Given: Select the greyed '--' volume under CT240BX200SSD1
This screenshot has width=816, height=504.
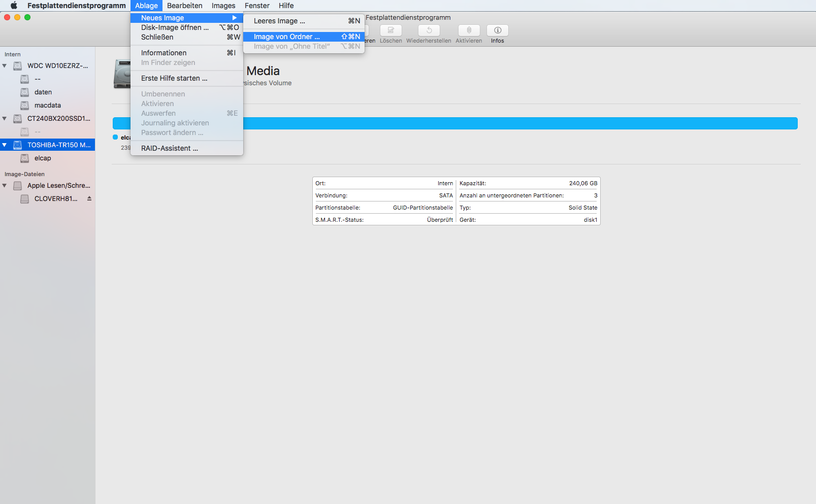Looking at the screenshot, I should pos(25,131).
